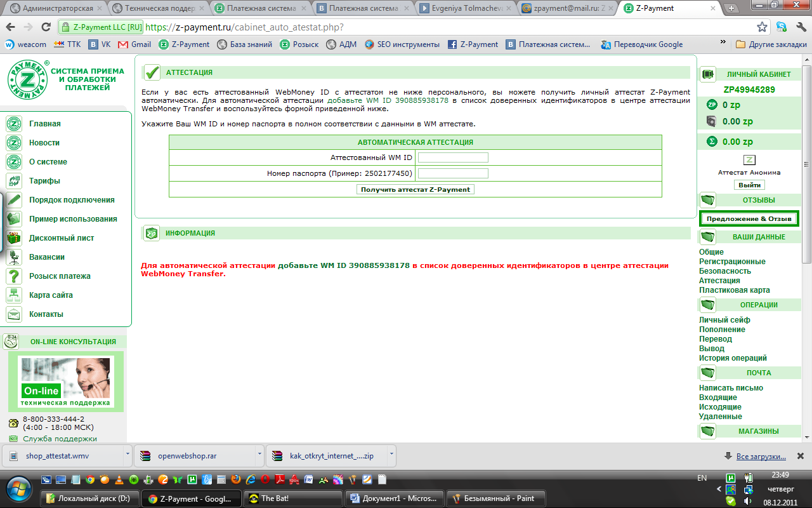
Task: Open the SEO инструменты bookmark
Action: [x=402, y=44]
